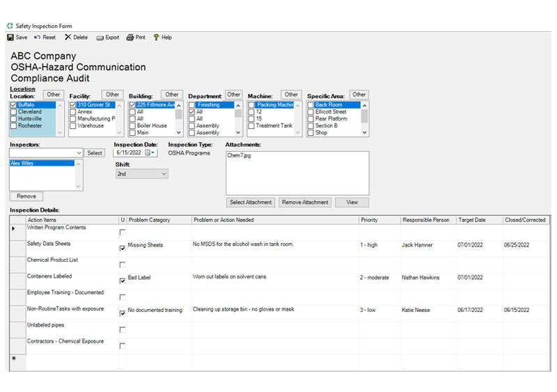Viewport: 557px width, 392px height.
Task: Click the Department list down scroll arrow
Action: (x=238, y=132)
